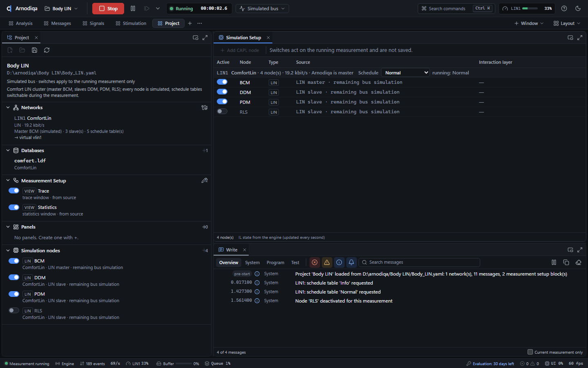Pop out the Project panel to a window
588x368 pixels.
click(x=196, y=38)
